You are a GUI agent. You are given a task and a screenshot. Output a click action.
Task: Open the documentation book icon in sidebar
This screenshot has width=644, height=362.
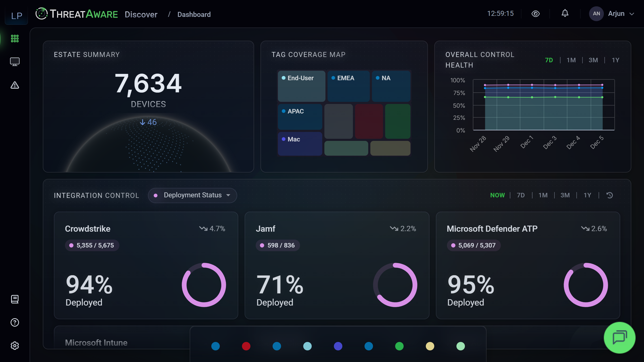[x=15, y=299]
